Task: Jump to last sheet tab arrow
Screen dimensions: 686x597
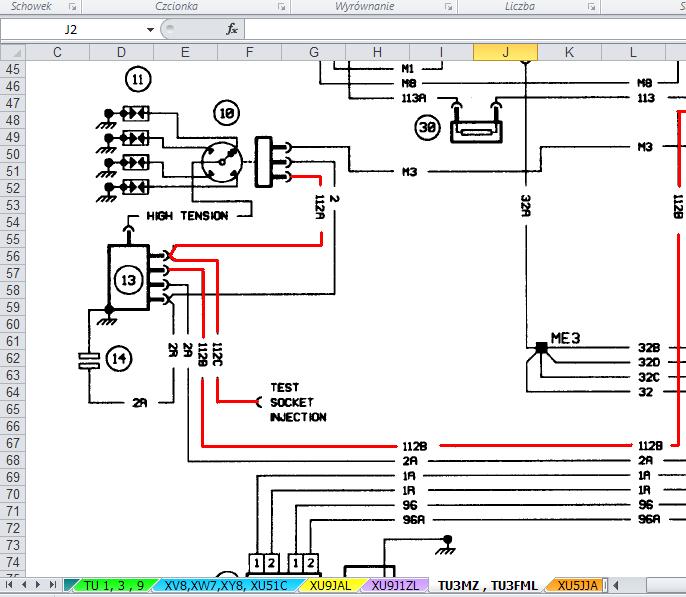Action: [55, 586]
